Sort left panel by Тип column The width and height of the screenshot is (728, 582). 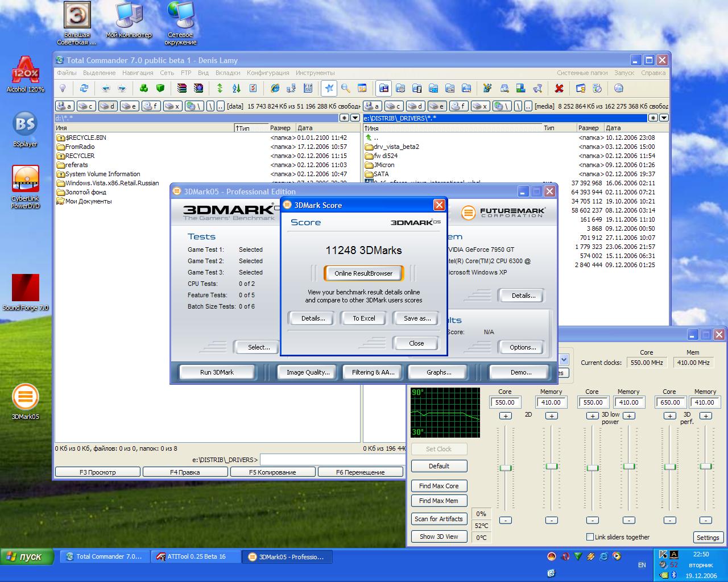coord(250,128)
